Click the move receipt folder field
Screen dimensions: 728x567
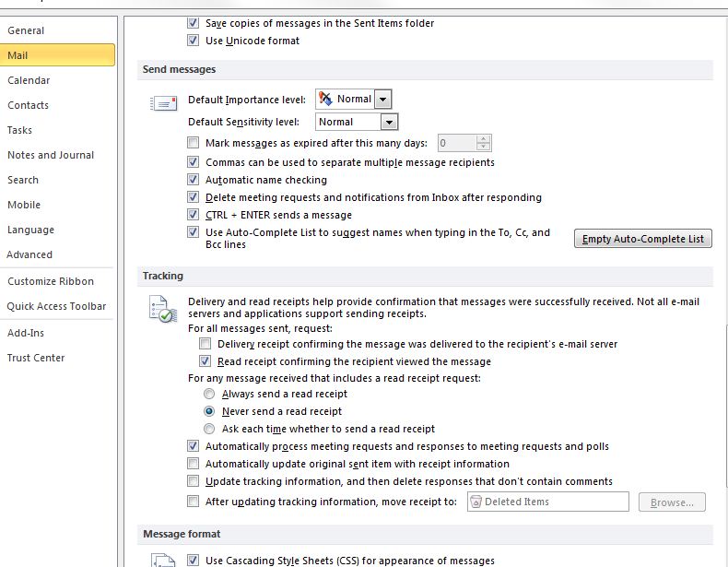tap(547, 502)
